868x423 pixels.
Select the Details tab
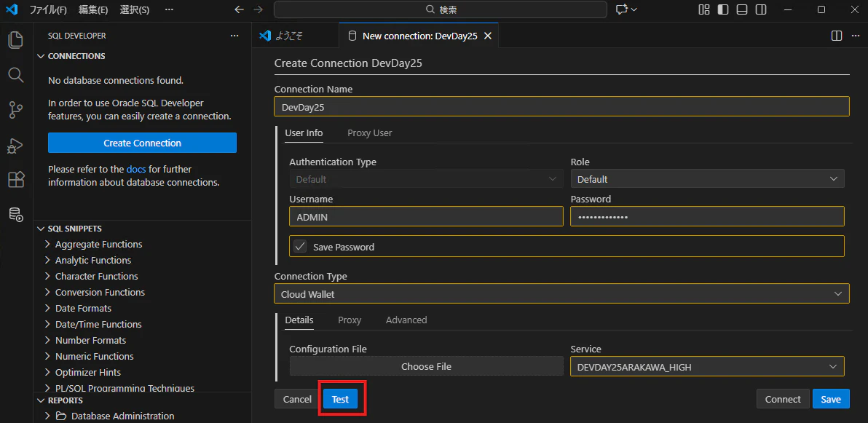pos(299,320)
